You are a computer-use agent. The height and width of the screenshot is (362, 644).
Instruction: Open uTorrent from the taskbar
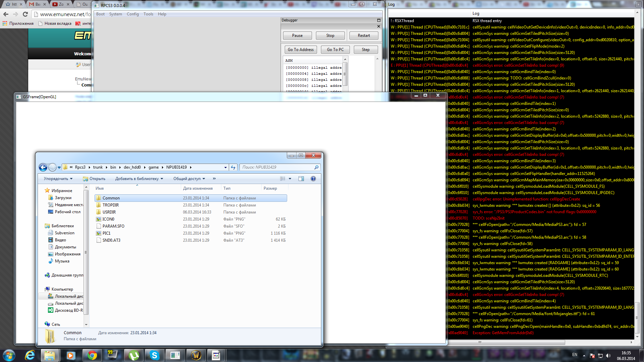tap(134, 355)
